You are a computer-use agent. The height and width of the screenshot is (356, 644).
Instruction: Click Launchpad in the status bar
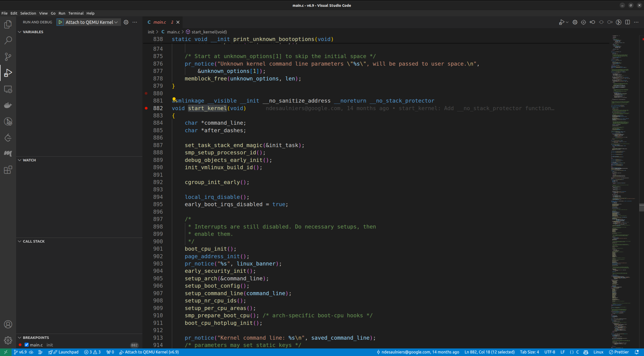pyautogui.click(x=64, y=352)
